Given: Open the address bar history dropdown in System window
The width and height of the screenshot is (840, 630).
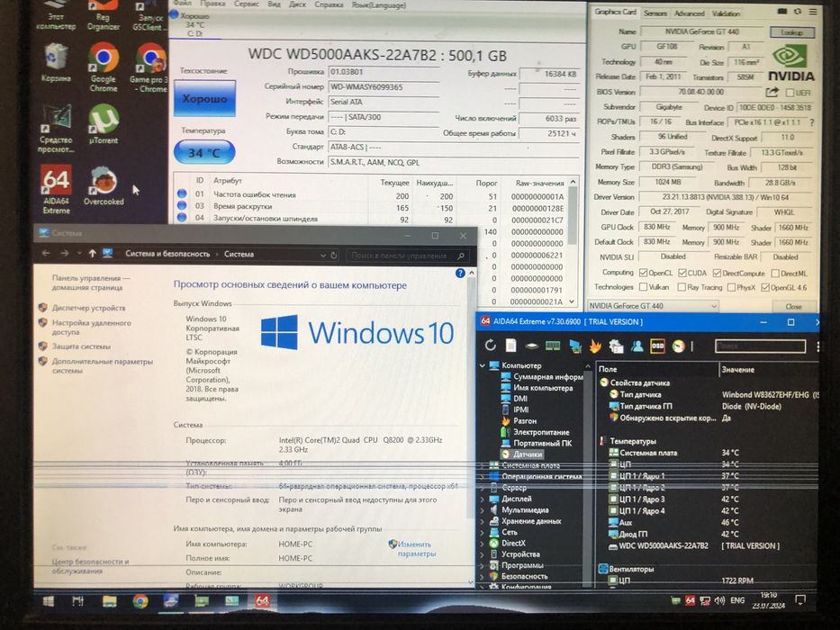Looking at the screenshot, I should coord(322,255).
